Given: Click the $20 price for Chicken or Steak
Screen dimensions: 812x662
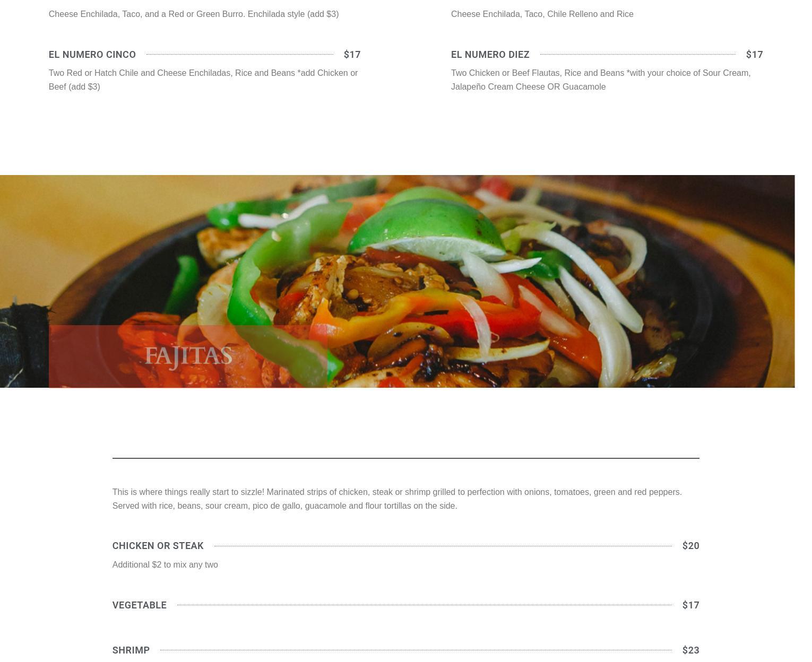Looking at the screenshot, I should (x=690, y=546).
